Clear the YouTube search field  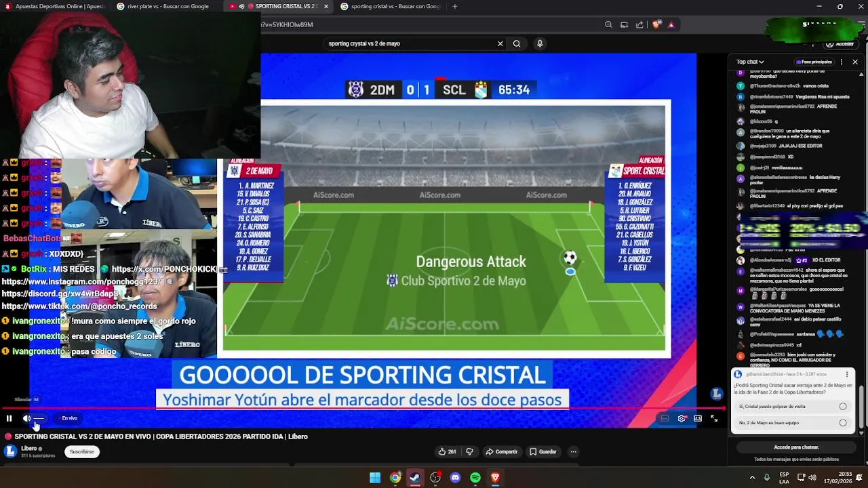coord(500,43)
